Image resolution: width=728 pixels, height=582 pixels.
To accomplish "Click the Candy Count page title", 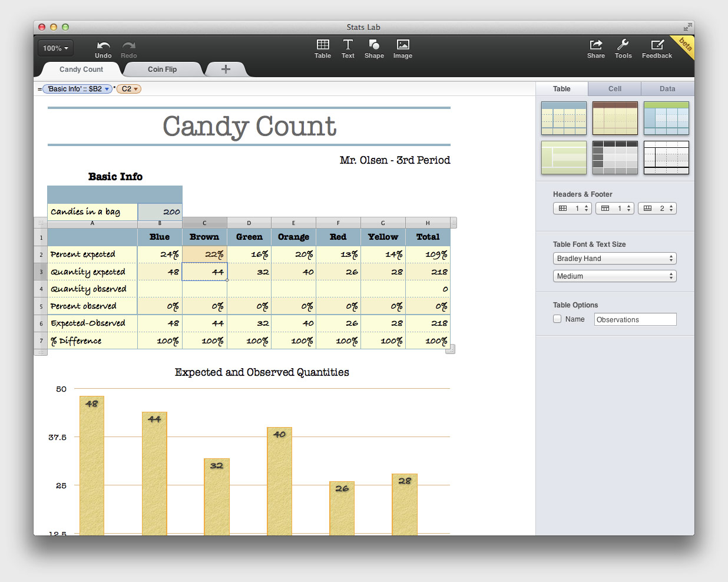I will click(x=249, y=126).
